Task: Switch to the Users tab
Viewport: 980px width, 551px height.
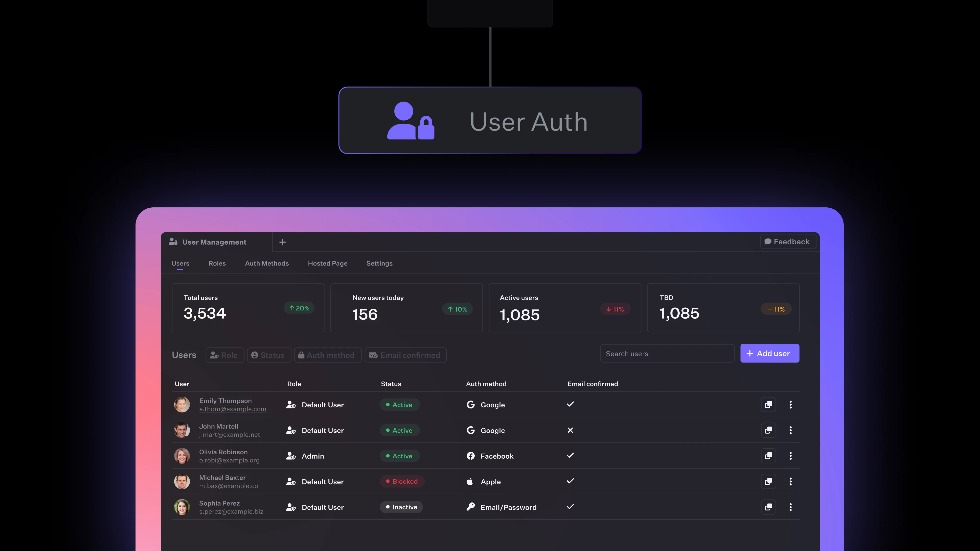Action: click(x=180, y=263)
